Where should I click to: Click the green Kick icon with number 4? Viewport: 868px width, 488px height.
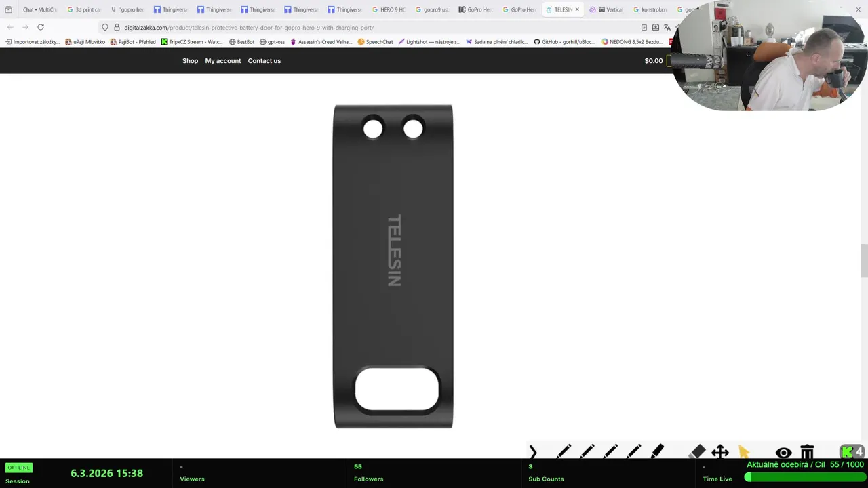[x=852, y=452]
